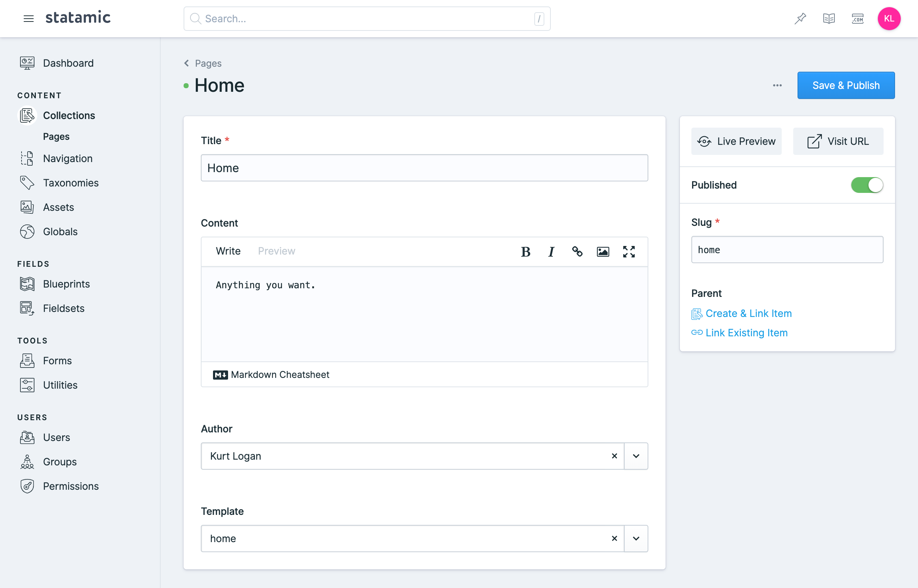Viewport: 918px width, 588px height.
Task: Expand the Author dropdown menu
Action: pos(636,456)
